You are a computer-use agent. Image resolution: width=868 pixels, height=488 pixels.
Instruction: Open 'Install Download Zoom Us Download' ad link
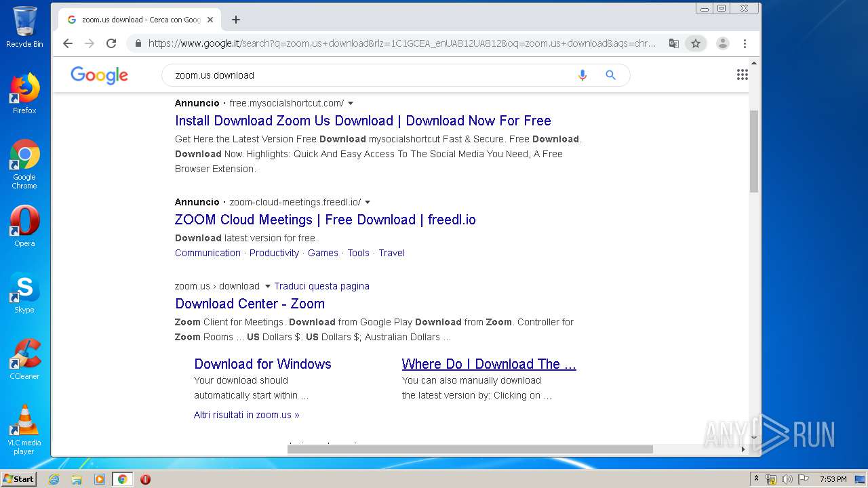[363, 121]
